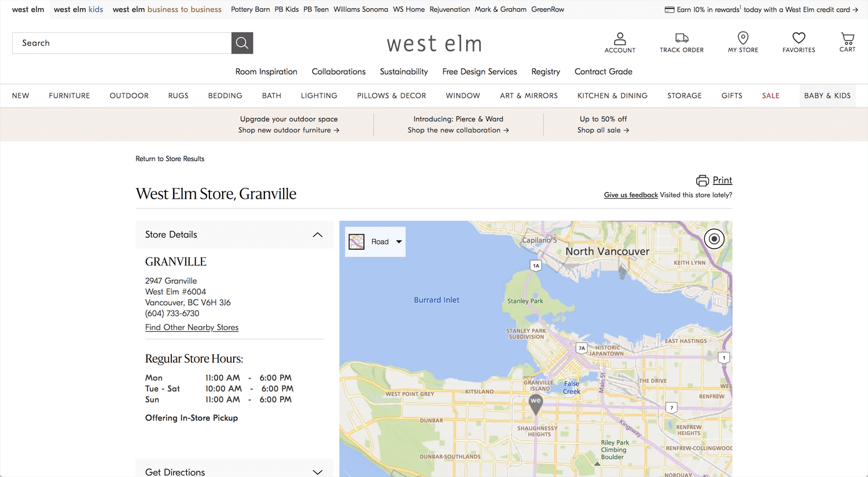
Task: Print the store page via printer icon
Action: point(702,180)
